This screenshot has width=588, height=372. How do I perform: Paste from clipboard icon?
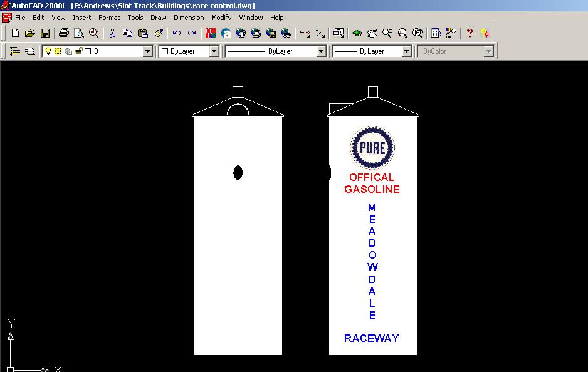point(142,33)
